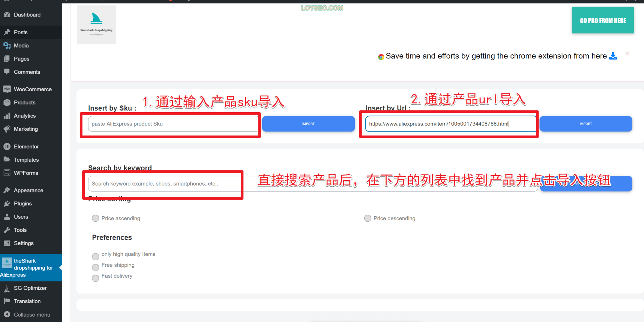Open Analytics menu item
644x322 pixels.
click(x=31, y=116)
